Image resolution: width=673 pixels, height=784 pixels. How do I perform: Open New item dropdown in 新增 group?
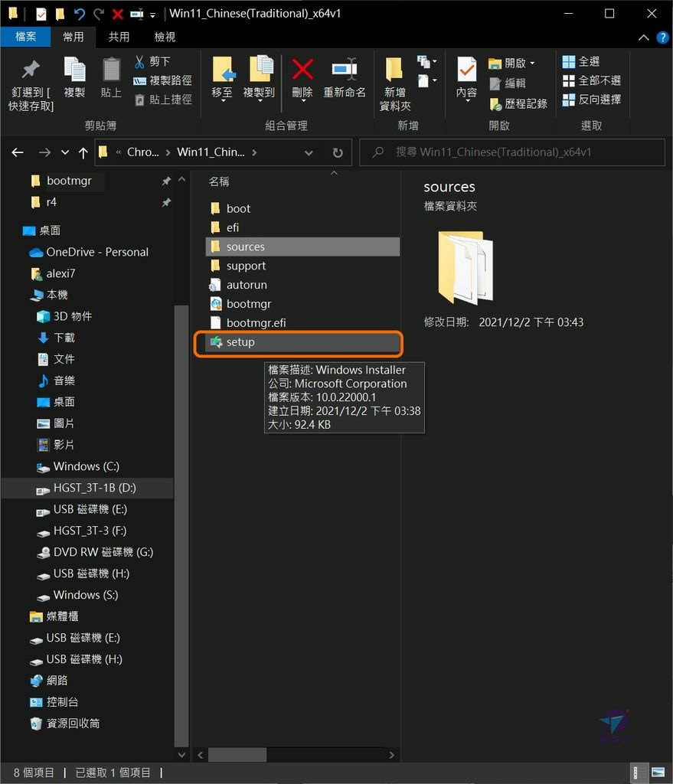tap(427, 62)
